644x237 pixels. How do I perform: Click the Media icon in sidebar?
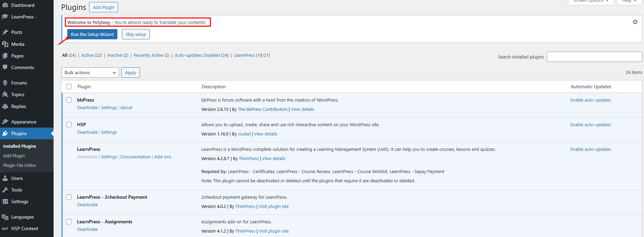(x=5, y=44)
